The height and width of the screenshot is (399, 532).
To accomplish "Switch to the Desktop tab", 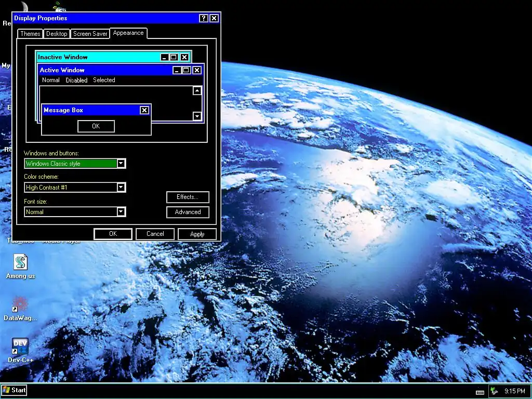I will pyautogui.click(x=57, y=34).
